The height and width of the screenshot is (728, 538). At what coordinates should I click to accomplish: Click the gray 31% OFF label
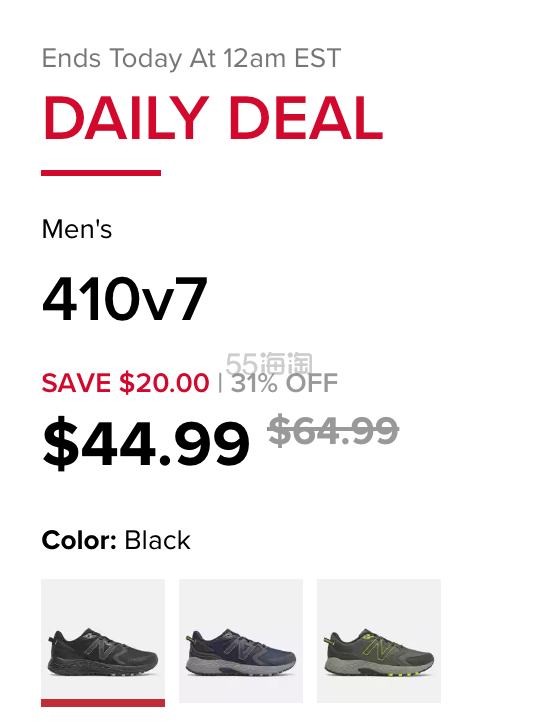[284, 383]
